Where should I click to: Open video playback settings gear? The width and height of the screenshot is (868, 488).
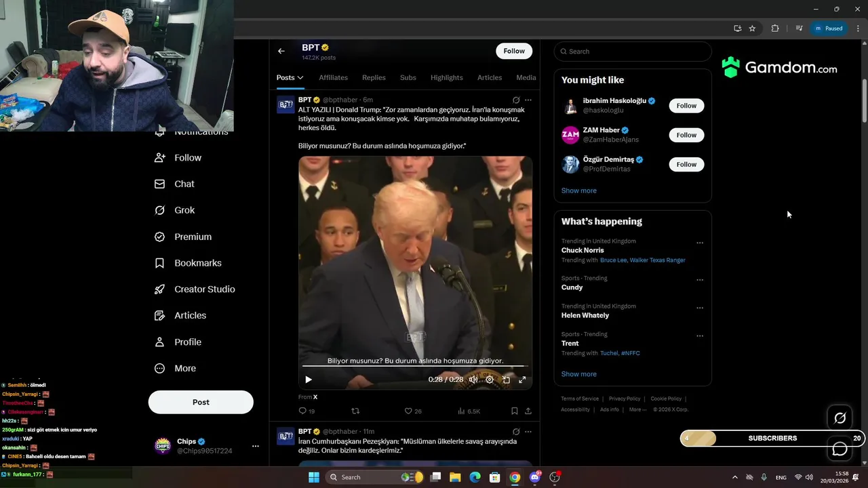[x=490, y=380]
